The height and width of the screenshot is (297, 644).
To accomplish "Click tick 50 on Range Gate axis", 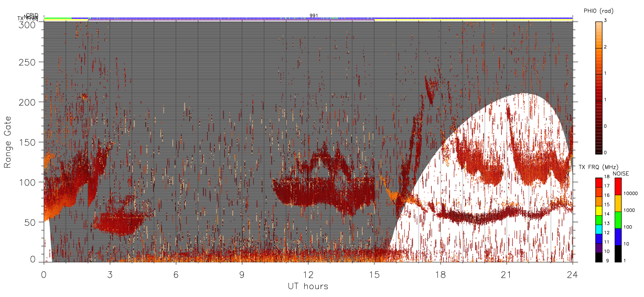I will (29, 222).
